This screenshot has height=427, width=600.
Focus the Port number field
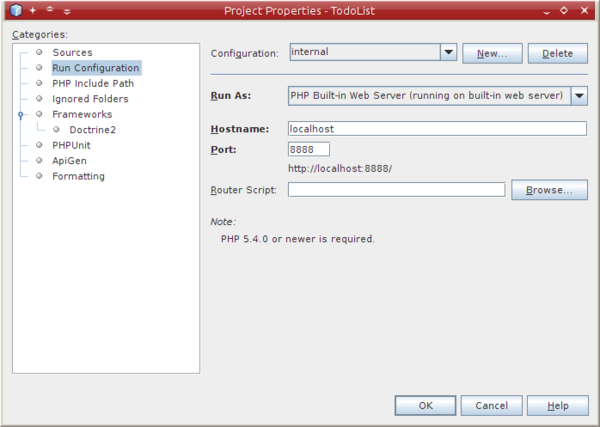[301, 149]
